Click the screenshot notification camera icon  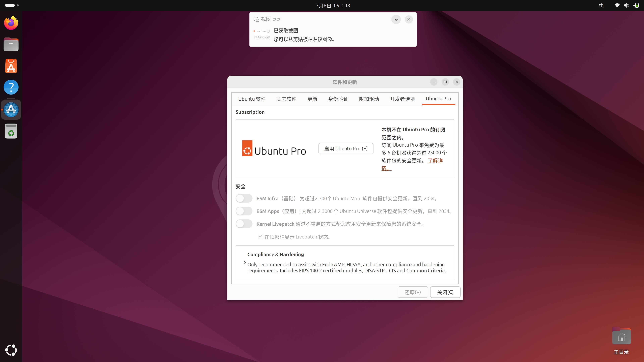256,19
